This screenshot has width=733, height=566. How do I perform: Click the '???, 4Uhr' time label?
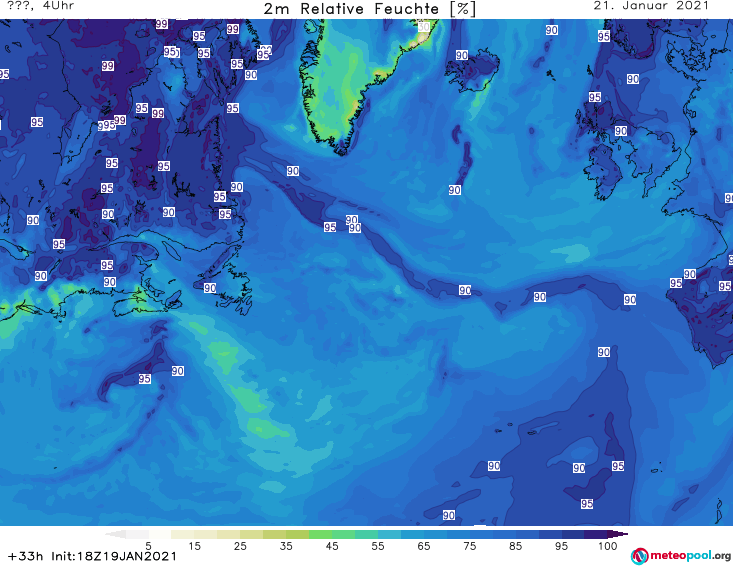[x=40, y=6]
